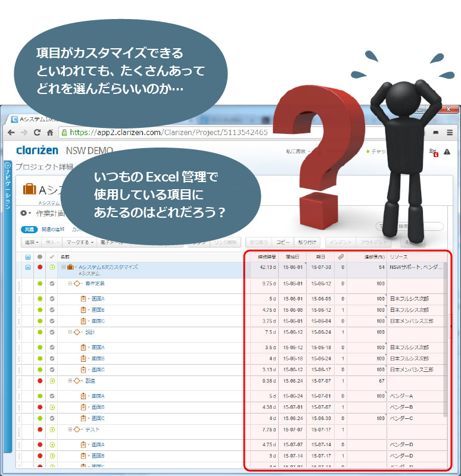Select the 共通 ribbon tab

click(29, 230)
